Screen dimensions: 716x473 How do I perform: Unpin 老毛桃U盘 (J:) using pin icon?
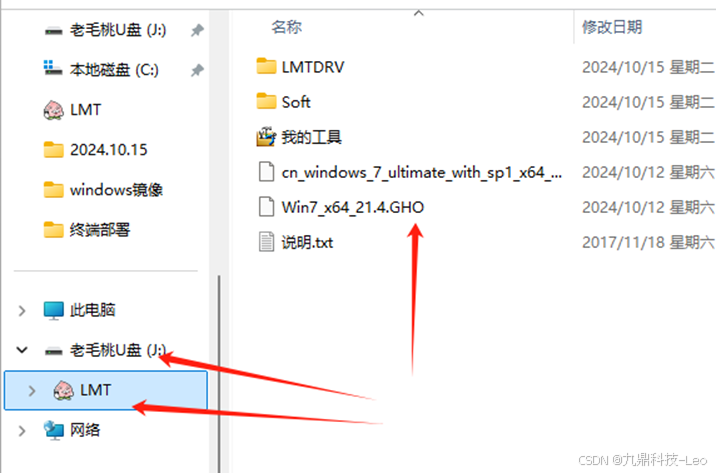coord(197,30)
